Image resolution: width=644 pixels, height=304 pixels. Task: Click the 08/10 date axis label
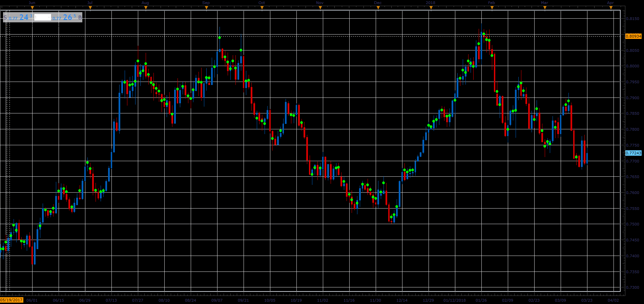click(164, 300)
